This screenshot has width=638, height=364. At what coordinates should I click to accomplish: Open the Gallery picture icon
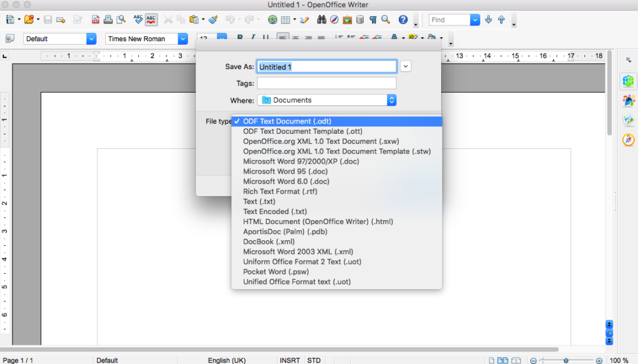347,20
